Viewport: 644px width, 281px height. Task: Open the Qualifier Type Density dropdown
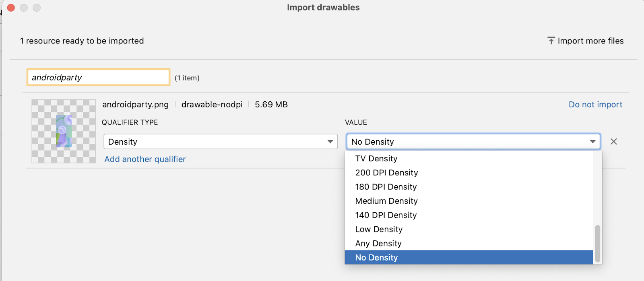(x=220, y=142)
